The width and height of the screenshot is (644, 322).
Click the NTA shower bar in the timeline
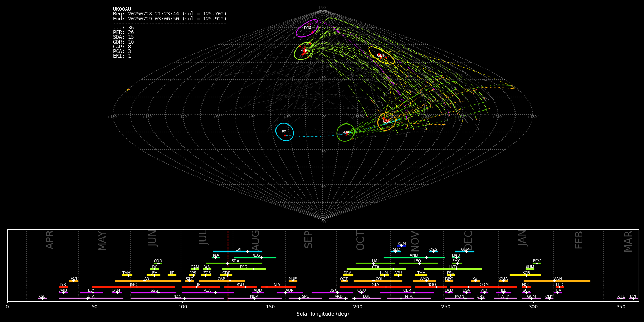pos(409,298)
